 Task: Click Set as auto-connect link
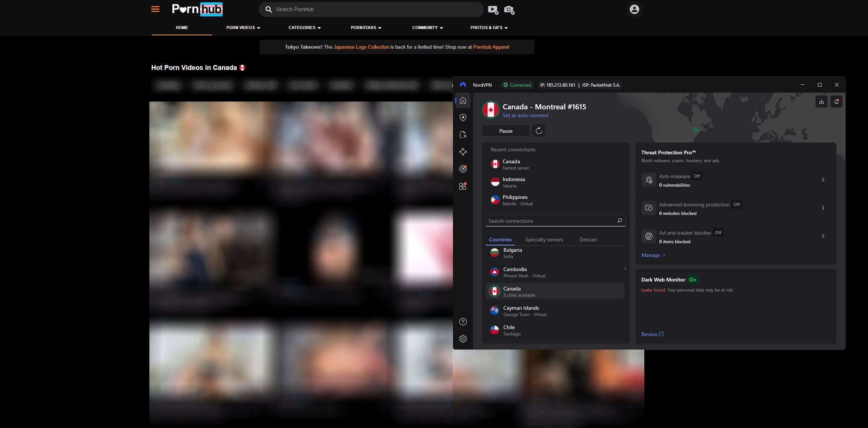[x=525, y=115]
